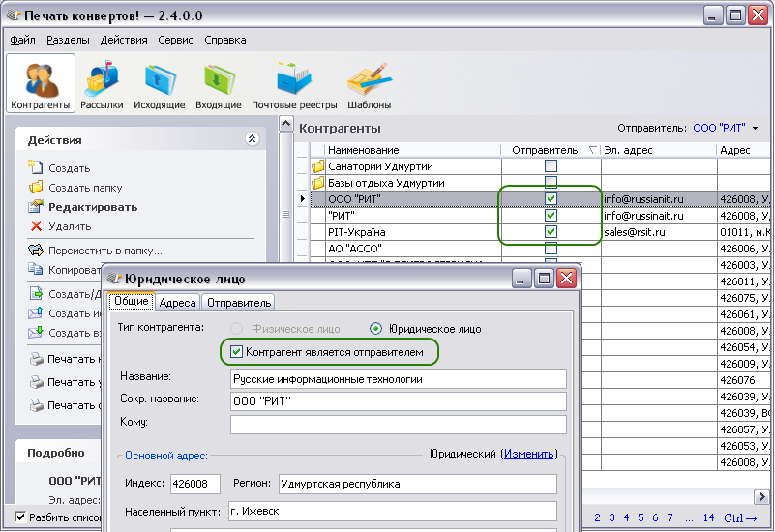Switch to the Адреса tab
Image resolution: width=775 pixels, height=532 pixels.
(x=177, y=303)
